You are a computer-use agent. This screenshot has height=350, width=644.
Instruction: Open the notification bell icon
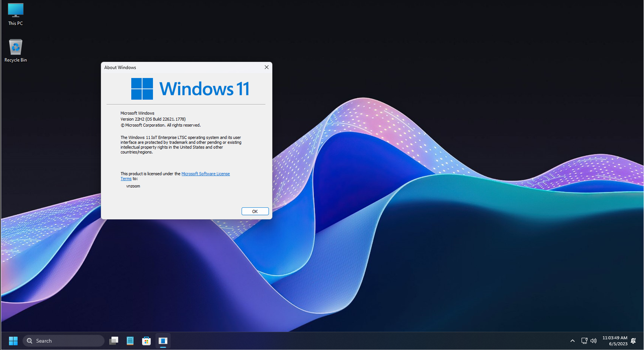[633, 340]
